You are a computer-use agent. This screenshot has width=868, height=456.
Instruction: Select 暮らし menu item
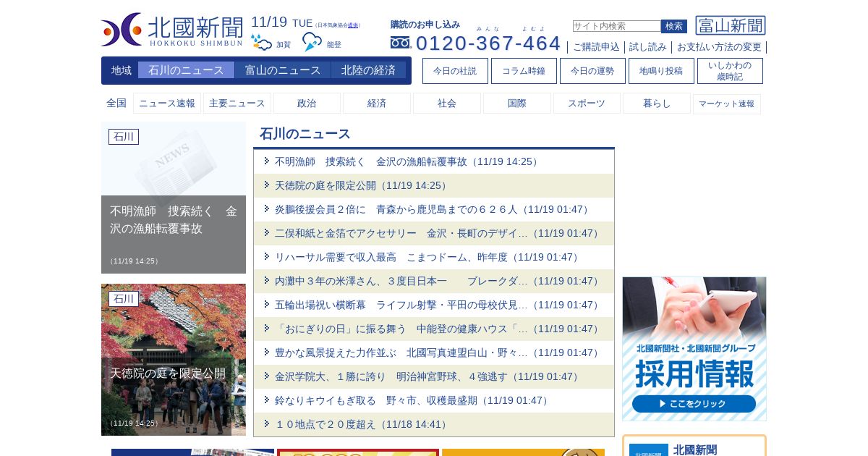657,104
